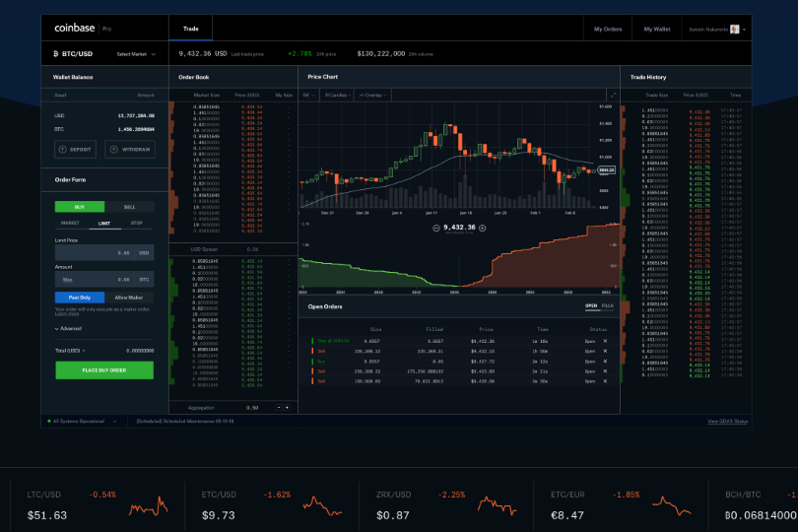Switch to Allow Maker option
Screen dimensions: 798x532
coord(129,298)
